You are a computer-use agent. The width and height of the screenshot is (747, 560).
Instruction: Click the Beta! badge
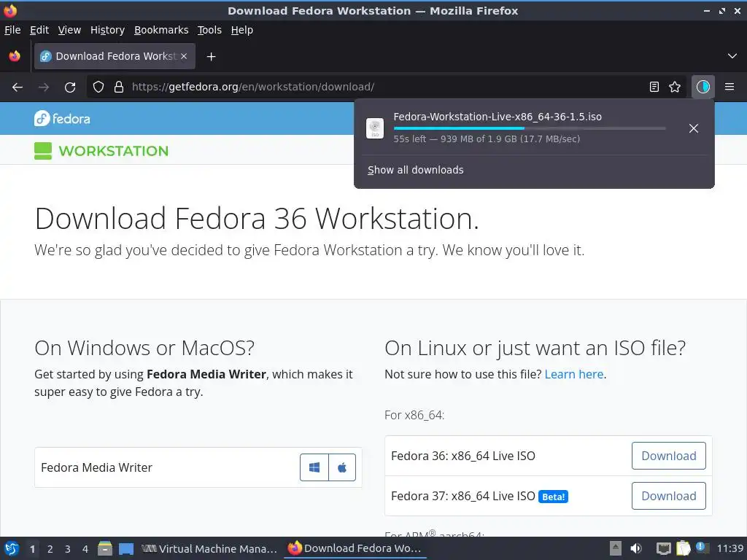(553, 497)
